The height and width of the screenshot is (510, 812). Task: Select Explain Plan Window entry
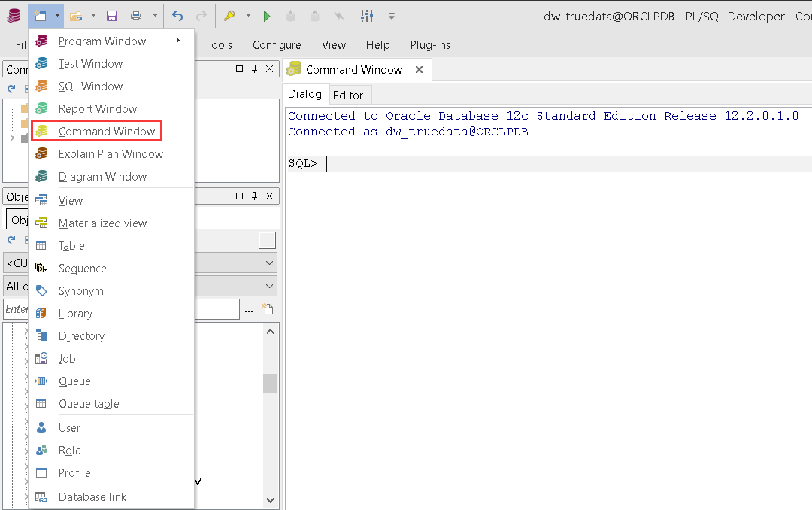coord(111,154)
